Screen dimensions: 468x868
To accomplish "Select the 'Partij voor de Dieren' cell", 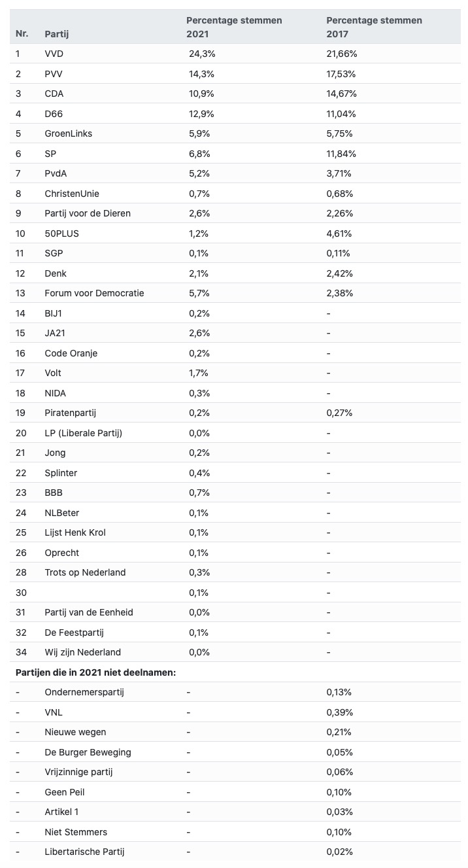I will pyautogui.click(x=88, y=213).
